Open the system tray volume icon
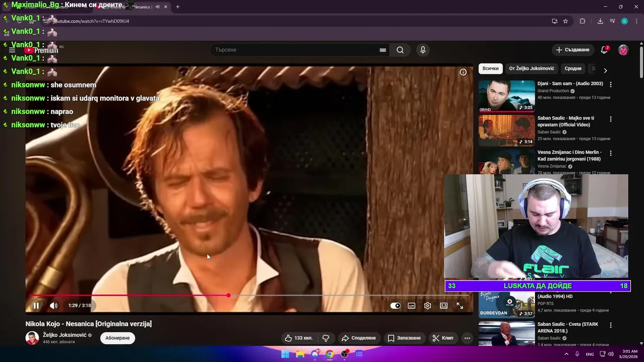The height and width of the screenshot is (362, 644). tap(611, 354)
